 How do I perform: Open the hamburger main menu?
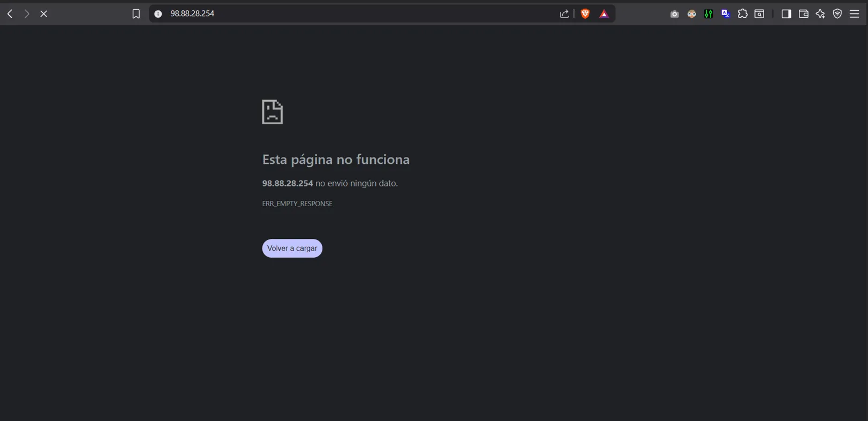click(x=855, y=14)
